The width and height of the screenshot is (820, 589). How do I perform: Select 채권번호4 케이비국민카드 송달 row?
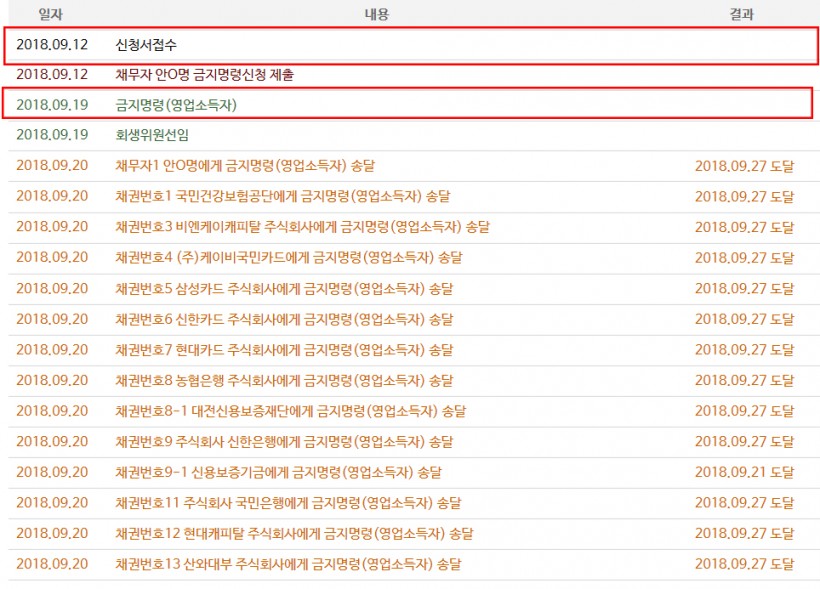(414, 258)
